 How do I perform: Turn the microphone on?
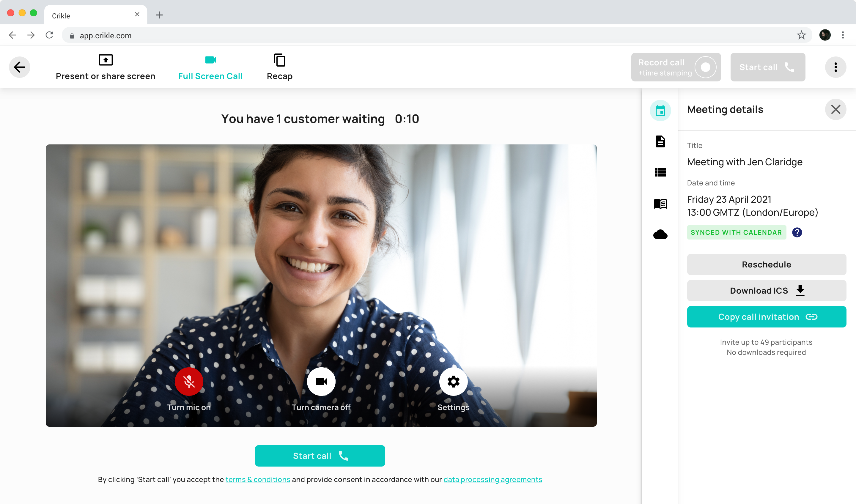pyautogui.click(x=189, y=381)
